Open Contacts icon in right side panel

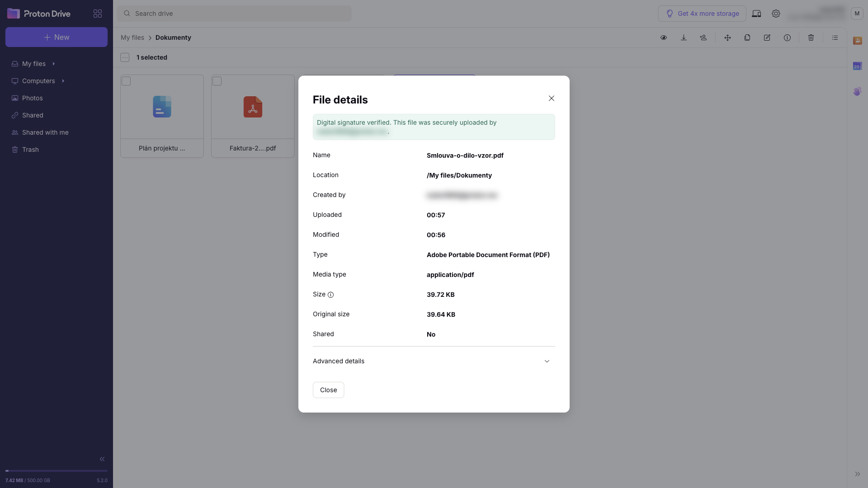pos(858,41)
